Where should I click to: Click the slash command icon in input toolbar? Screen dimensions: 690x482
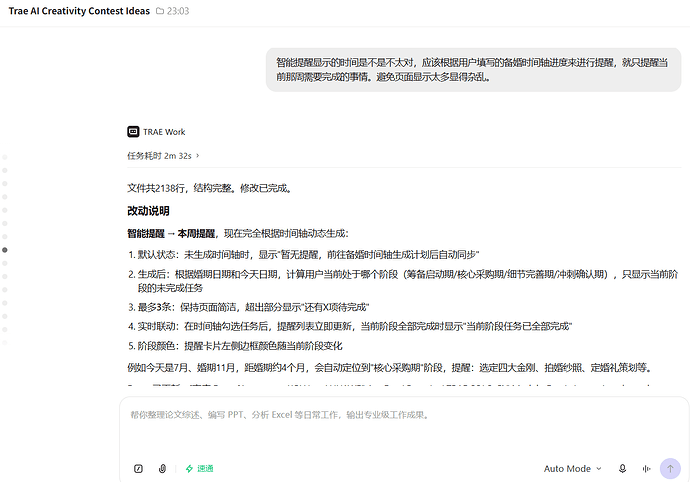click(x=138, y=468)
